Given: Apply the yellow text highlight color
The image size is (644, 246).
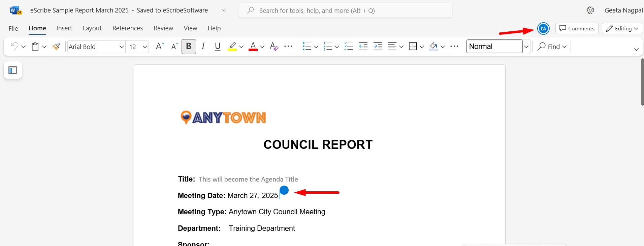Looking at the screenshot, I should pos(232,47).
